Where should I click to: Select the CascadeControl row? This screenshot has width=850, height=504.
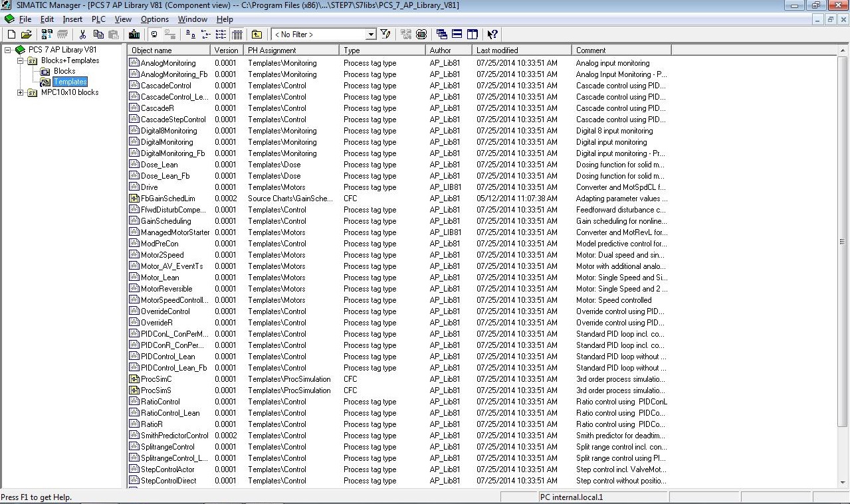click(166, 86)
